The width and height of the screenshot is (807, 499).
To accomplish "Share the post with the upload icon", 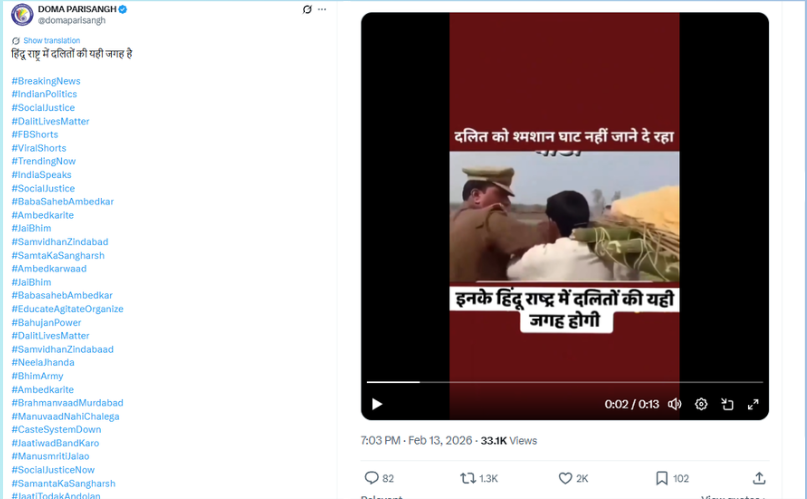I will 759,478.
